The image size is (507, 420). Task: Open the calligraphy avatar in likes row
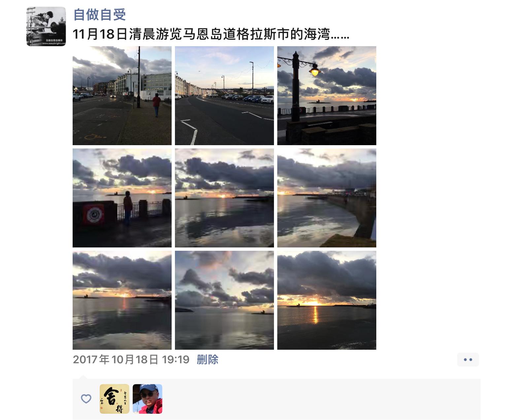coord(115,399)
